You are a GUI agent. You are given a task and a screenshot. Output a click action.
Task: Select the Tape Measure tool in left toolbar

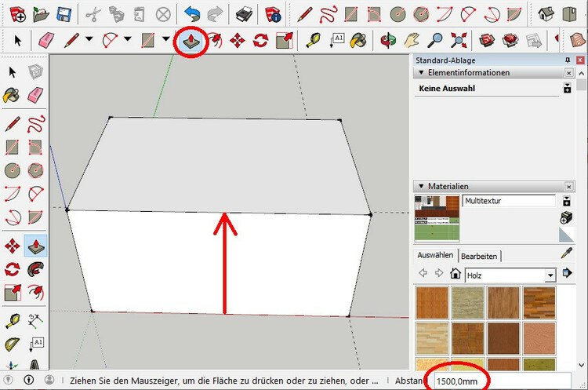pyautogui.click(x=13, y=322)
